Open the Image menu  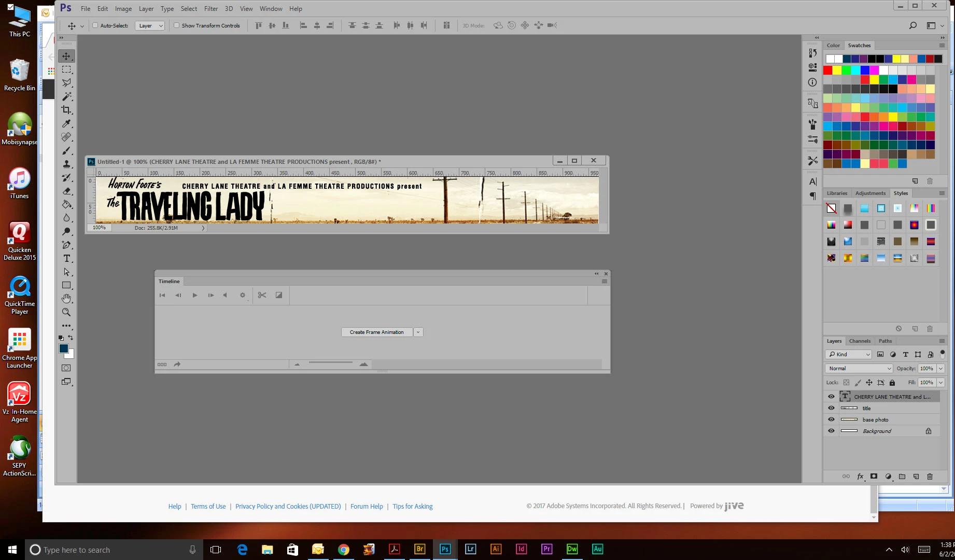tap(123, 9)
